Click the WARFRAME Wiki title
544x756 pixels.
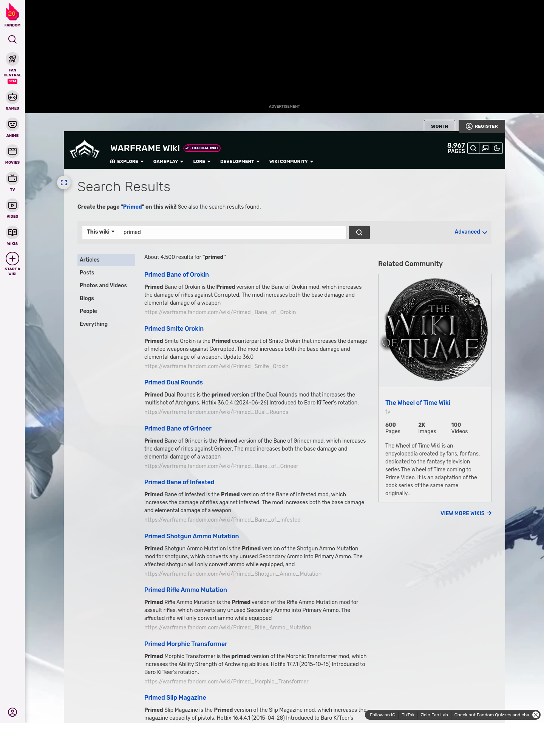(x=145, y=148)
